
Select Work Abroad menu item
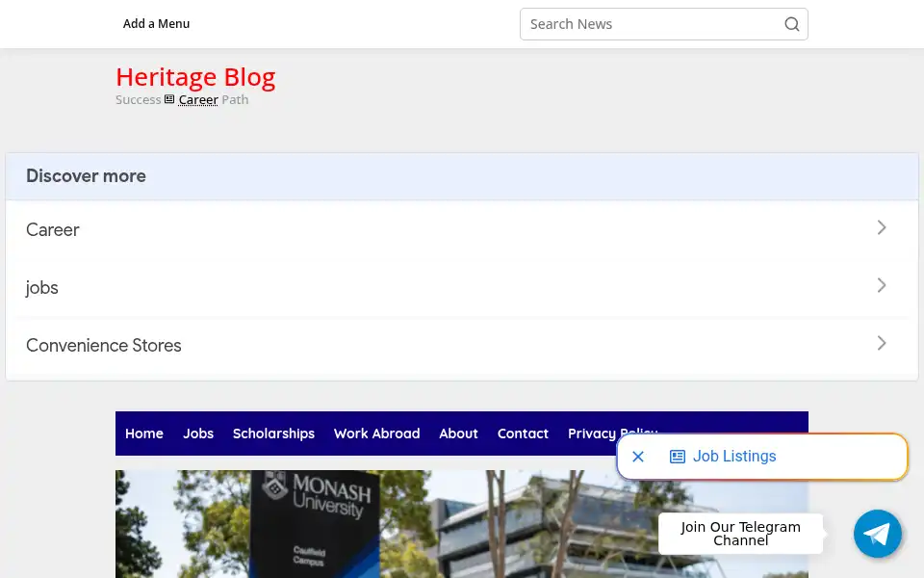pos(376,433)
